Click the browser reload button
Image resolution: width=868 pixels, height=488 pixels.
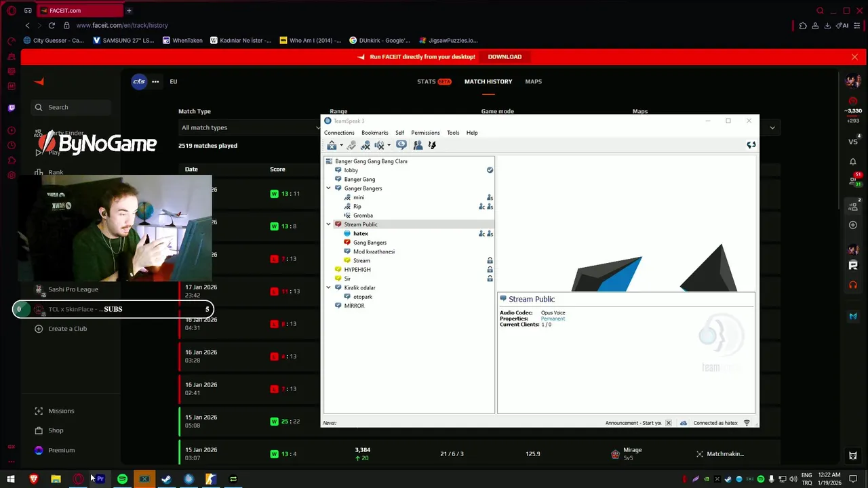pos(52,25)
